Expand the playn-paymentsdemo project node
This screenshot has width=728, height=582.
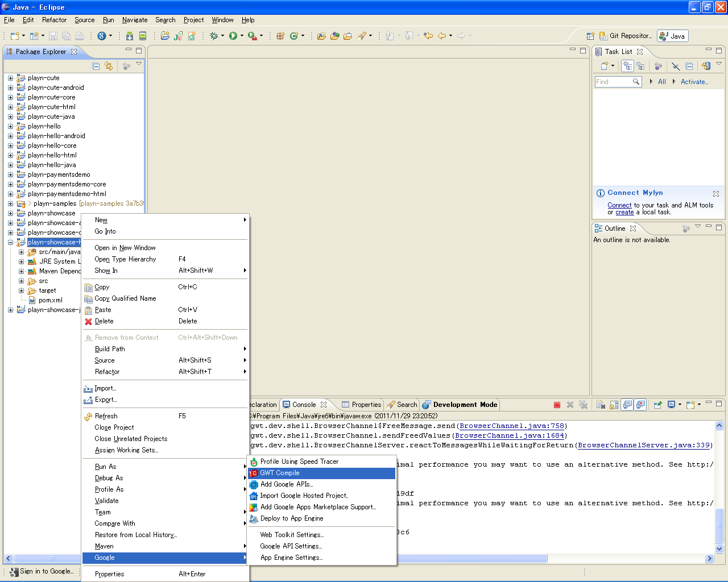(x=10, y=174)
